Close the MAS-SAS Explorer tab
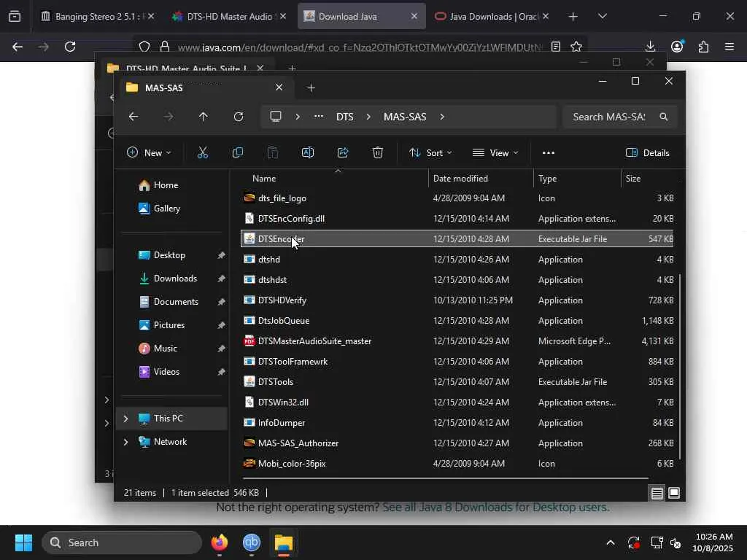 point(279,87)
